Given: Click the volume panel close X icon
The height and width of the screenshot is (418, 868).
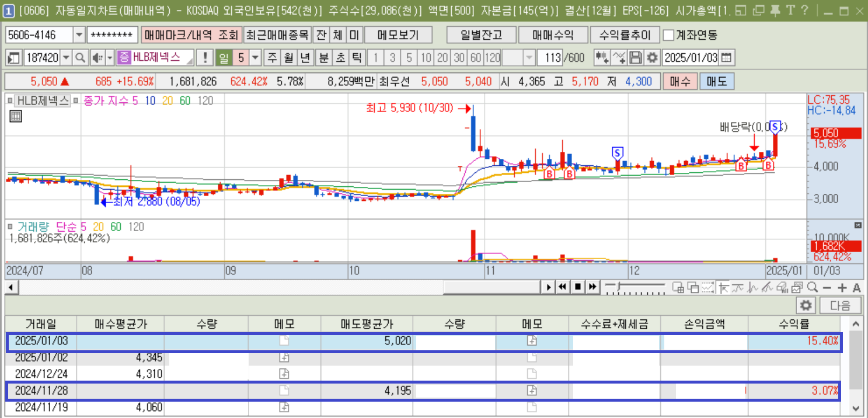Looking at the screenshot, I should (858, 225).
